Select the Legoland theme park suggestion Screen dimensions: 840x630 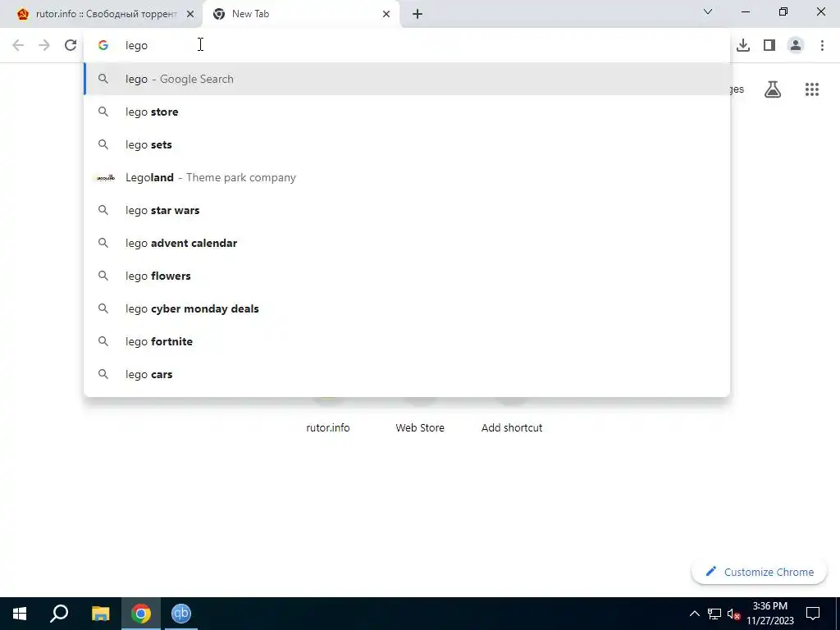(407, 177)
